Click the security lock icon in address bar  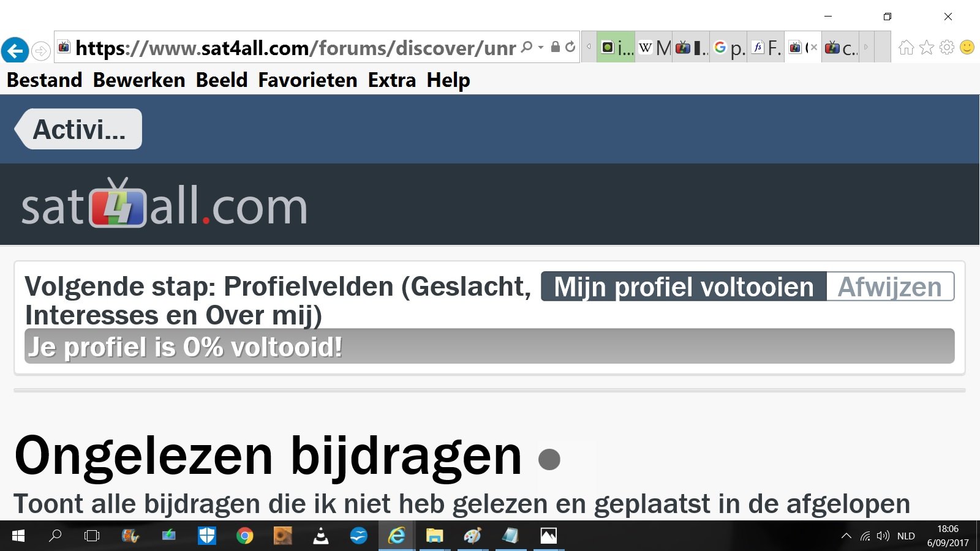point(556,47)
